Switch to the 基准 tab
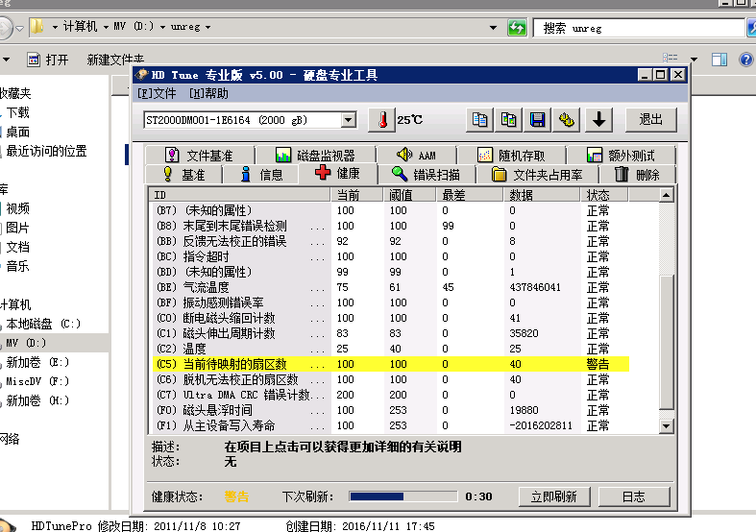This screenshot has width=756, height=532. [x=183, y=174]
